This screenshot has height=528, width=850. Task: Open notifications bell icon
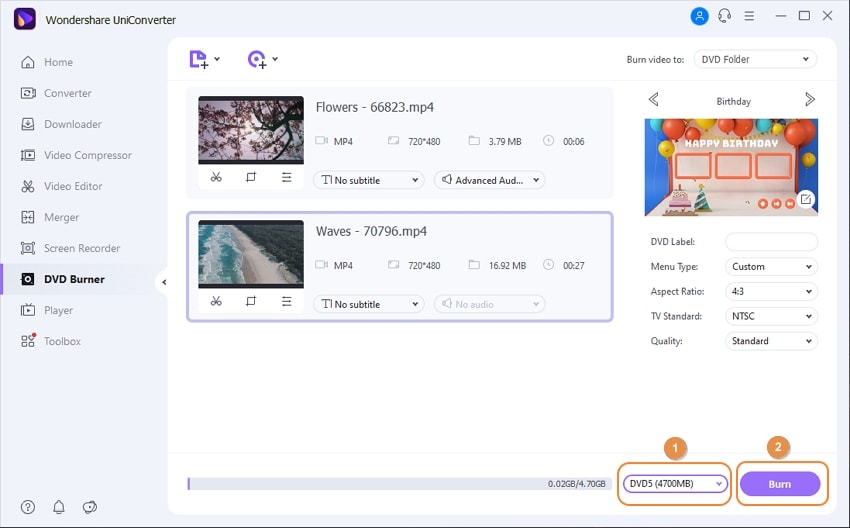coord(59,507)
